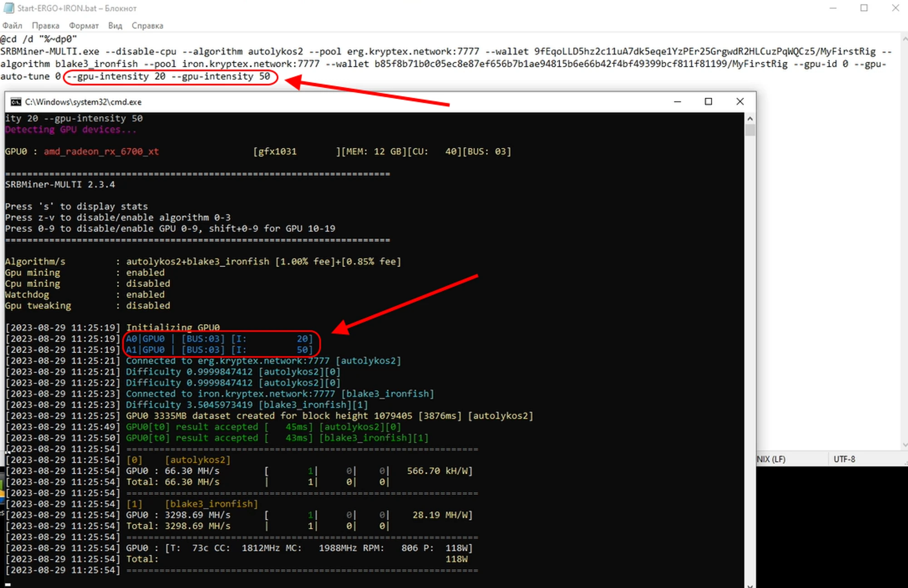
Task: Open the Вид menu
Action: 115,25
